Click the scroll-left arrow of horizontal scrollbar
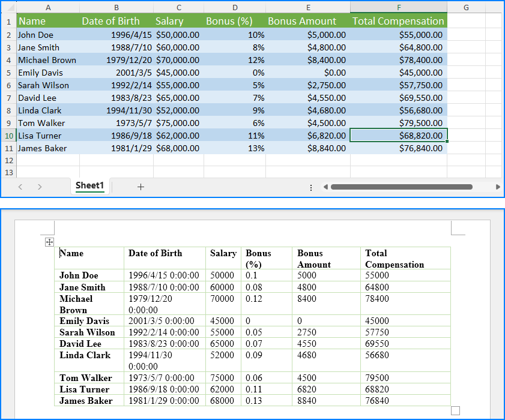505x420 pixels. [325, 187]
